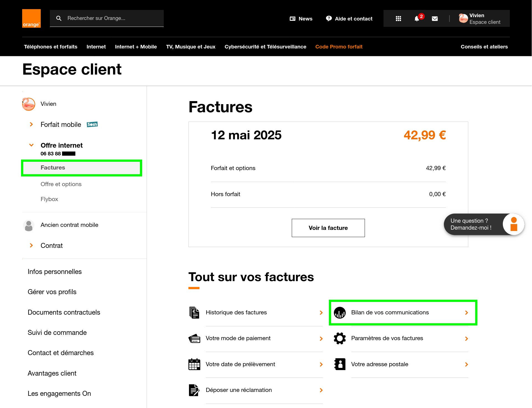
Task: Select Factures in the sidebar
Action: click(x=82, y=168)
